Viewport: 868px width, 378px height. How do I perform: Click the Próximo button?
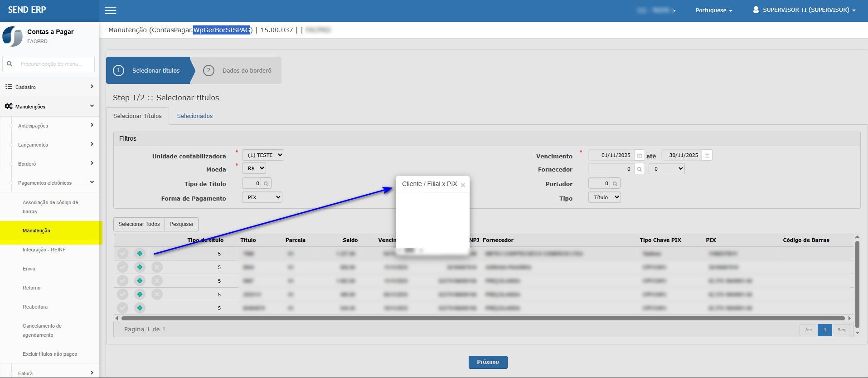coord(488,362)
